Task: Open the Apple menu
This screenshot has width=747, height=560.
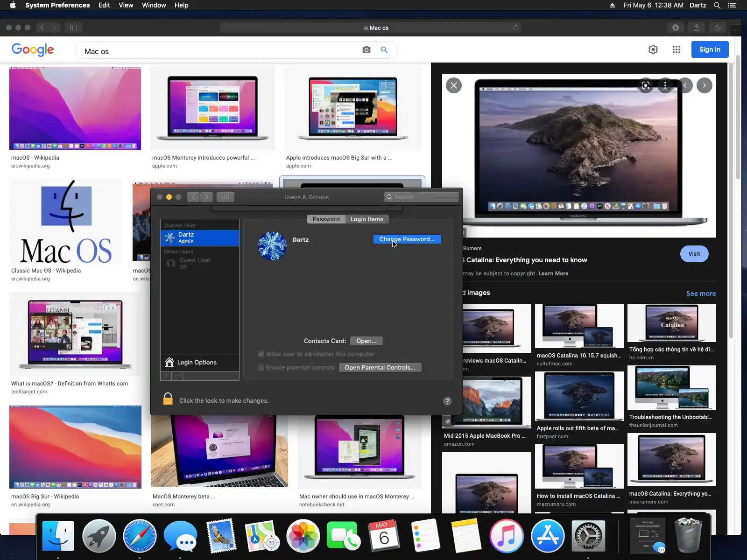Action: tap(13, 5)
